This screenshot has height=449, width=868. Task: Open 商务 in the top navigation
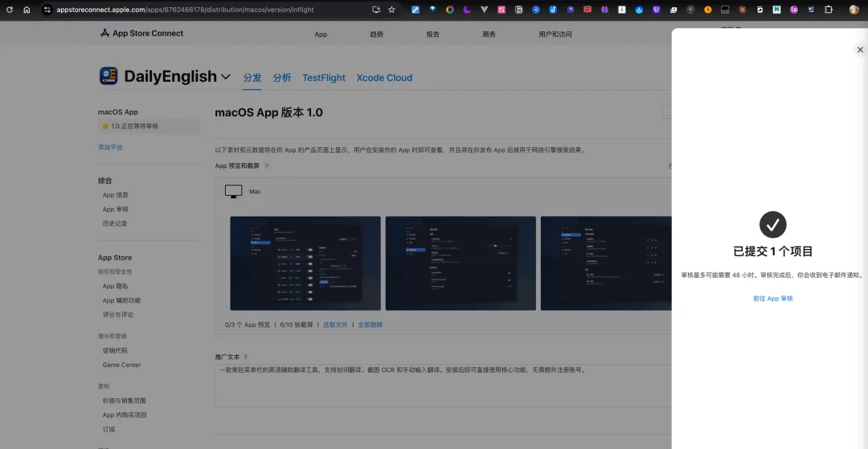click(489, 35)
